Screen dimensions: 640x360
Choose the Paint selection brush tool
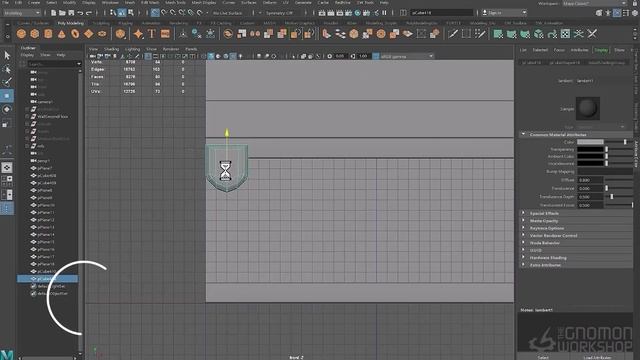[7, 82]
